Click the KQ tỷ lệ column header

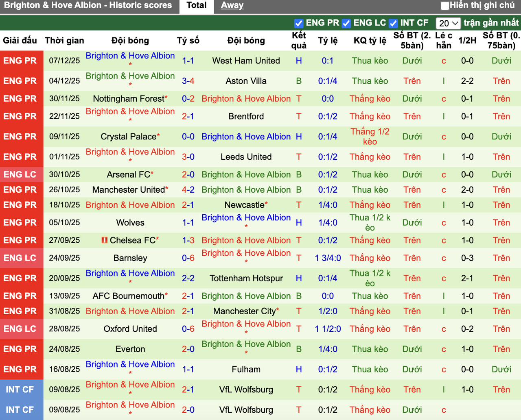370,40
